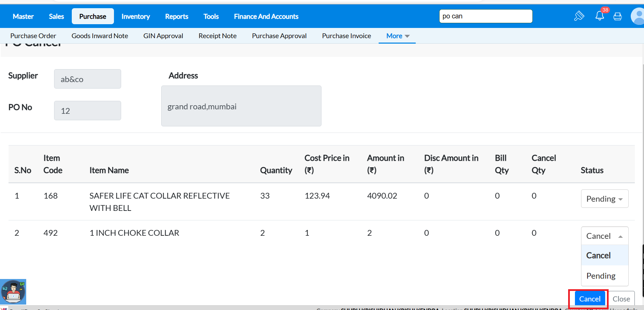Expand the More submenu dropdown
Screen dimensions: 644x310
(x=397, y=36)
